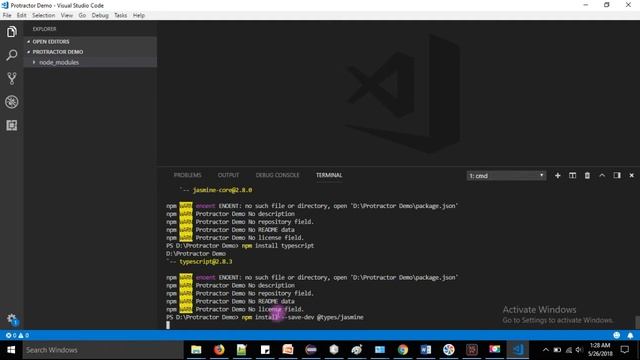Image resolution: width=640 pixels, height=360 pixels.
Task: Open the Selection menu
Action: click(x=43, y=16)
